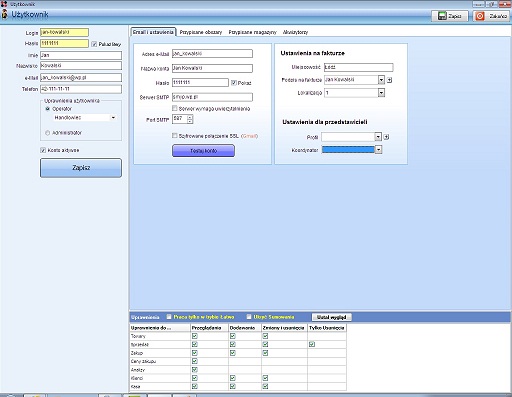Click the Telefon input field

point(81,89)
